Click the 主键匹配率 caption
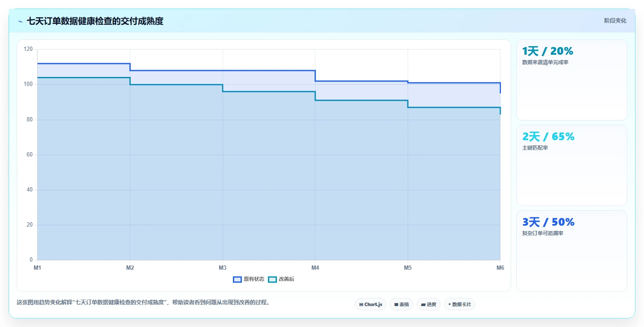Viewport: 644px width, 327px height. tap(535, 148)
